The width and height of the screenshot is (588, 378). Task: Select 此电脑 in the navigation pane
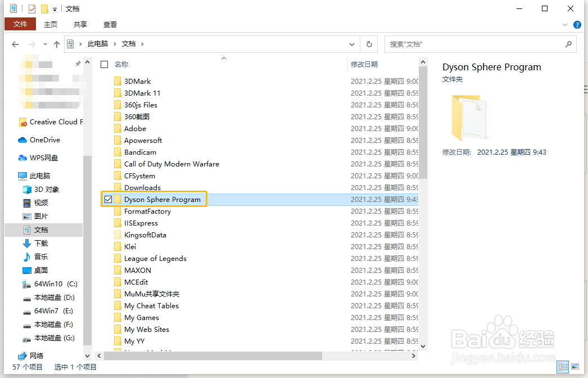34,175
